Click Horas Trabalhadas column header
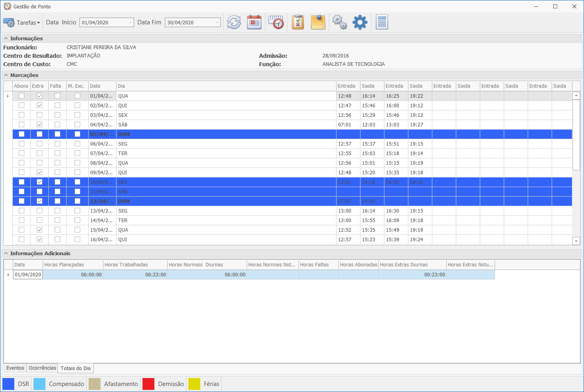Image resolution: width=584 pixels, height=392 pixels. click(x=135, y=265)
